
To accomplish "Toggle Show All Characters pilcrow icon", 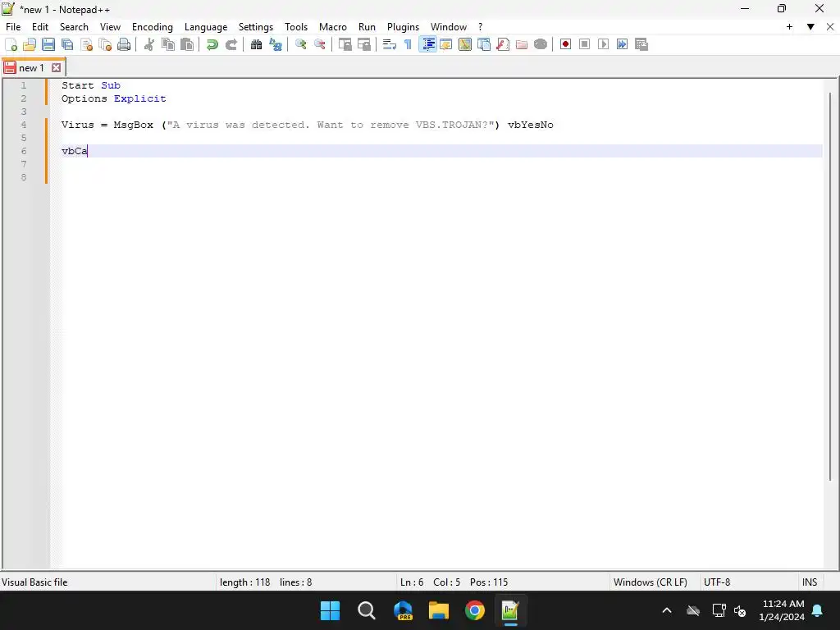I will [409, 44].
